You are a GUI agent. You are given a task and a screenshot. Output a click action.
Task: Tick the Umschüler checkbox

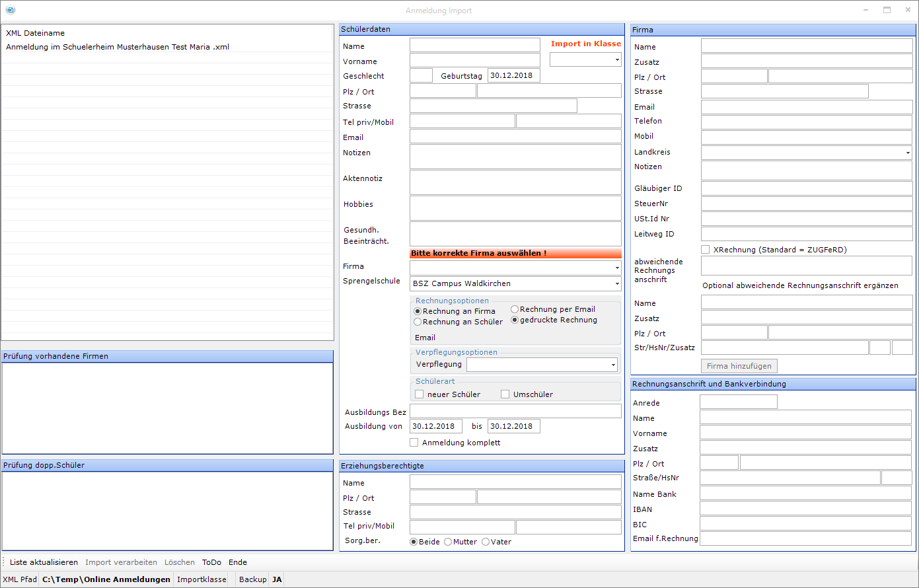(505, 394)
